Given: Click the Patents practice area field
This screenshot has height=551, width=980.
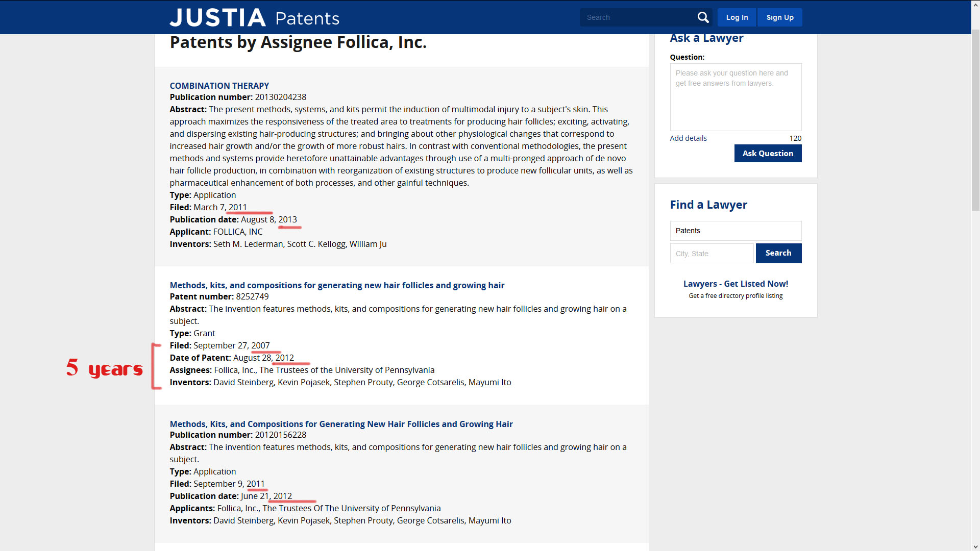Looking at the screenshot, I should click(x=735, y=231).
